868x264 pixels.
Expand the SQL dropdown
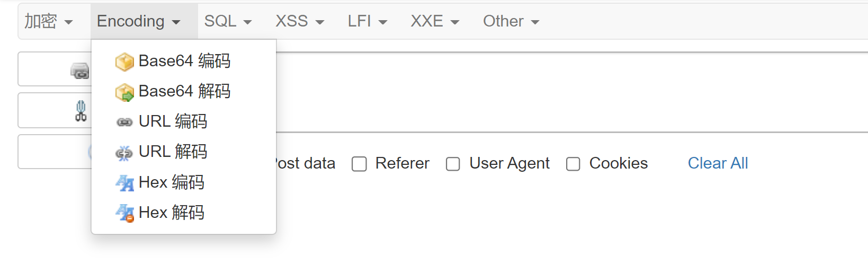coord(228,21)
